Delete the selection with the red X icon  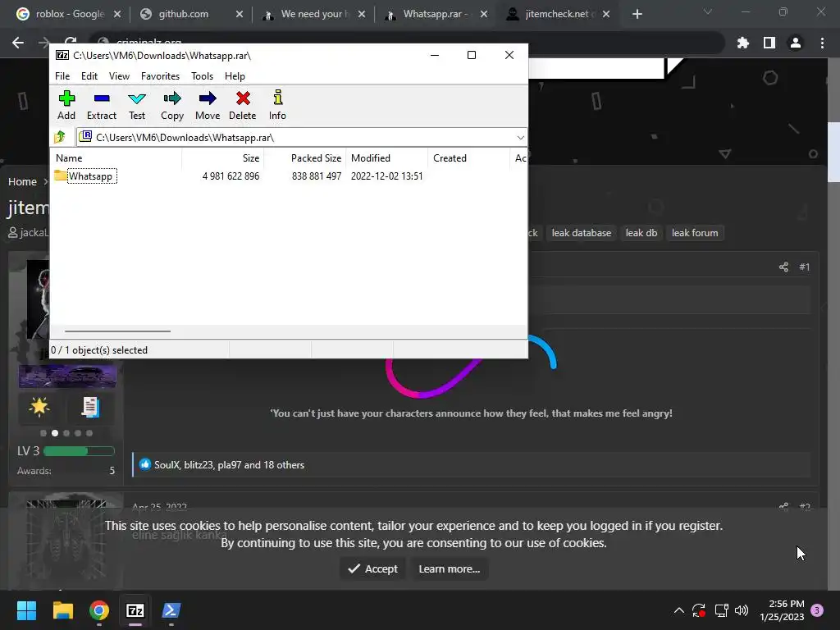[243, 106]
